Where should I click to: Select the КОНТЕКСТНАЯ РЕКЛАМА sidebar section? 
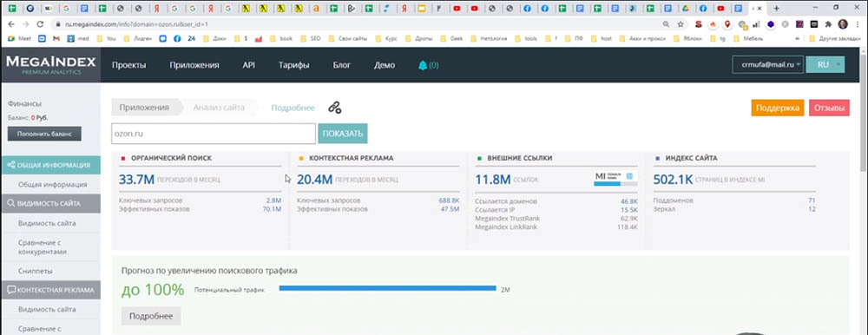pyautogui.click(x=50, y=290)
